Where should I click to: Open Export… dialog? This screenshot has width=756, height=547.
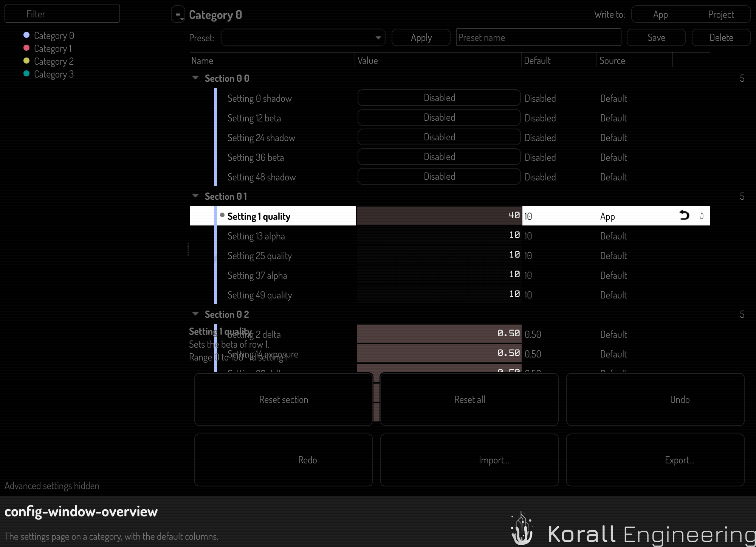tap(655, 460)
